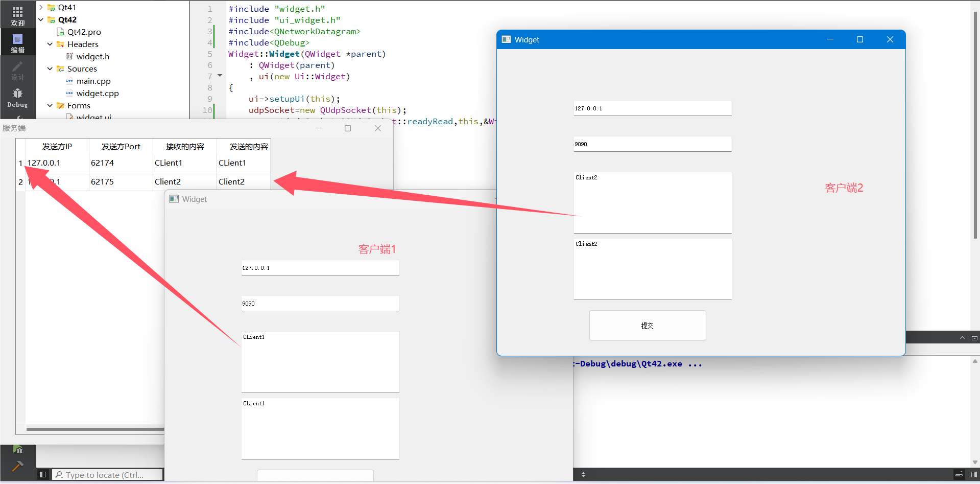The width and height of the screenshot is (980, 484).
Task: Select the Client2 sent-content cell in row 2
Action: coord(244,181)
